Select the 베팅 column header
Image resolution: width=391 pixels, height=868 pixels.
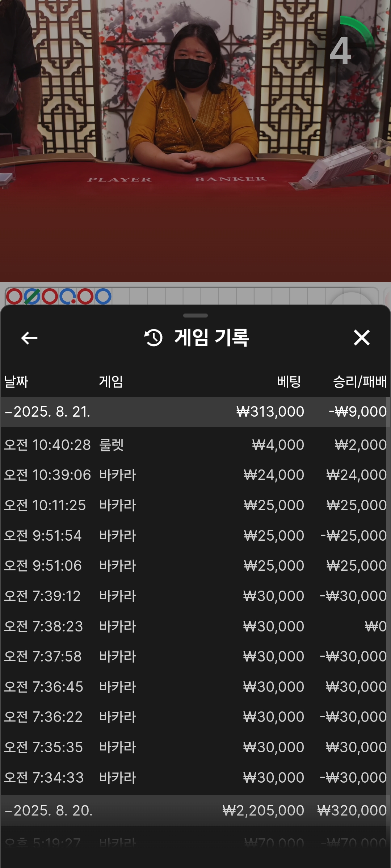289,382
